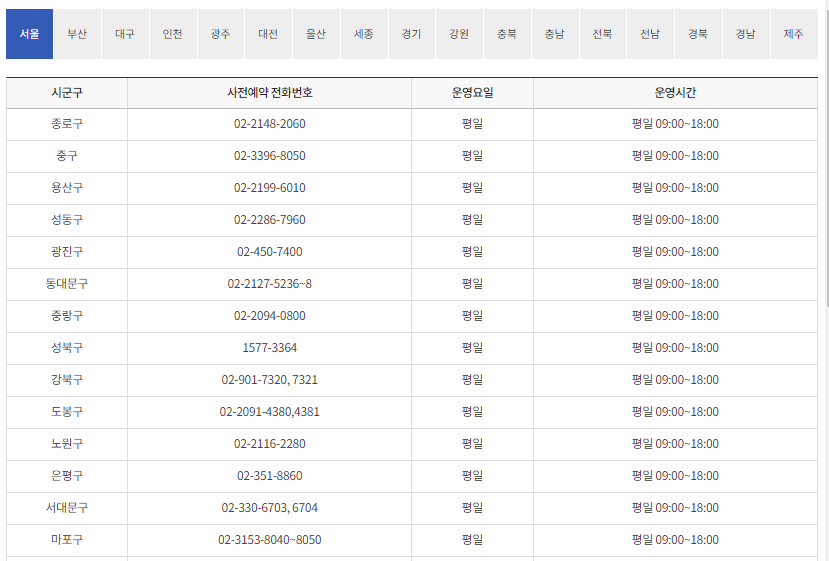Select the 은평구 district cell
Viewport: 829px width, 561px height.
point(67,476)
